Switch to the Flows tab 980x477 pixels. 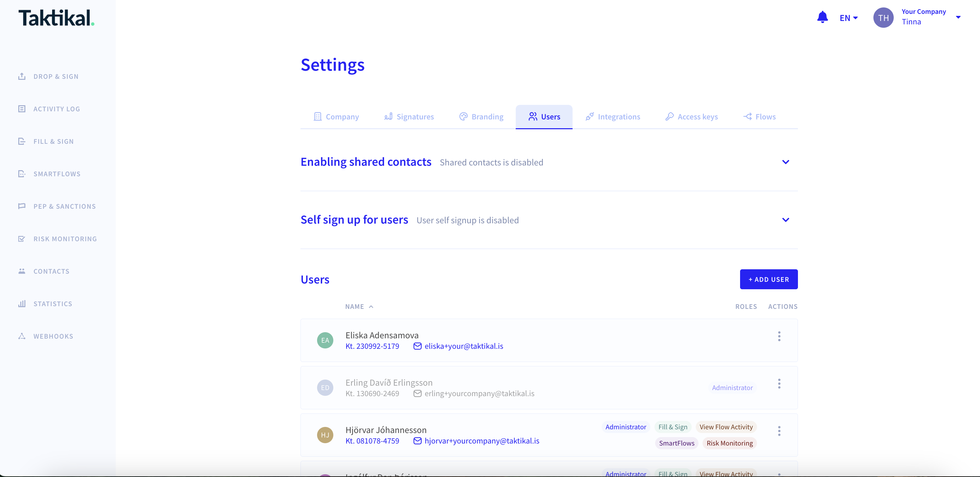pos(759,117)
